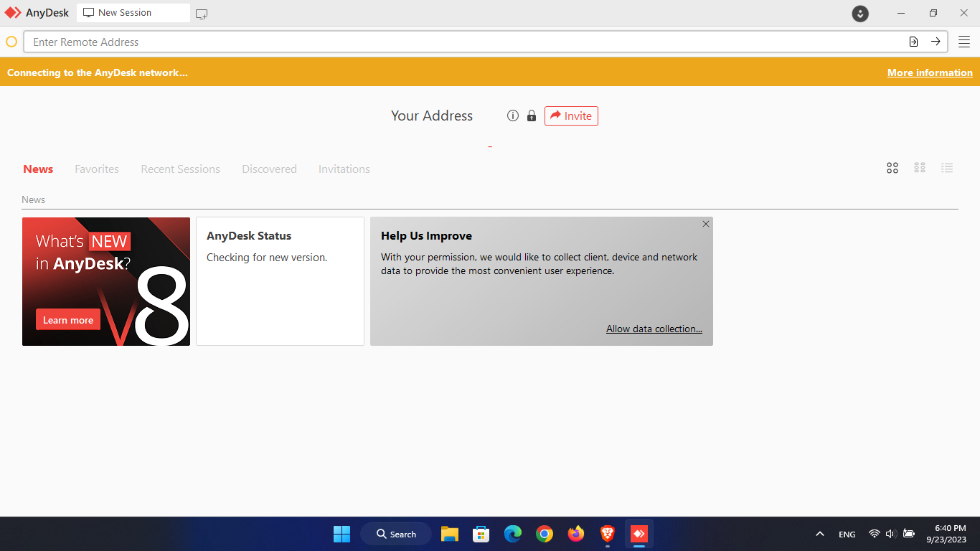Check battery status in system tray
Viewport: 980px width, 551px height.
coord(909,534)
